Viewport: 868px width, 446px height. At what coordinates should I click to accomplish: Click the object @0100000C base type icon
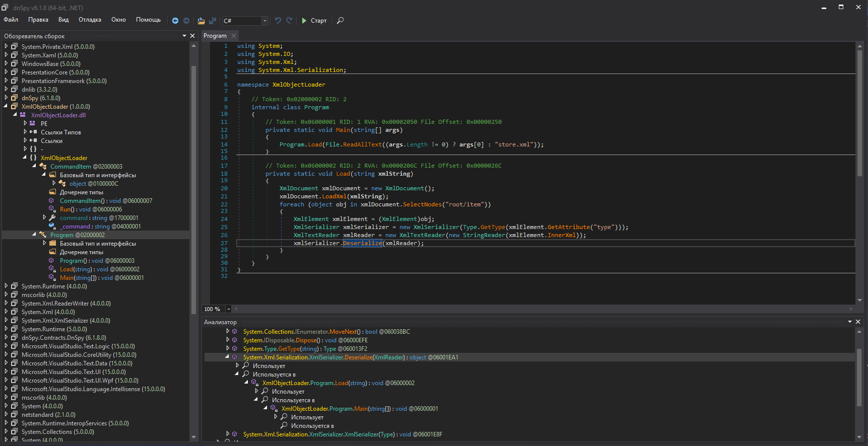(62, 183)
